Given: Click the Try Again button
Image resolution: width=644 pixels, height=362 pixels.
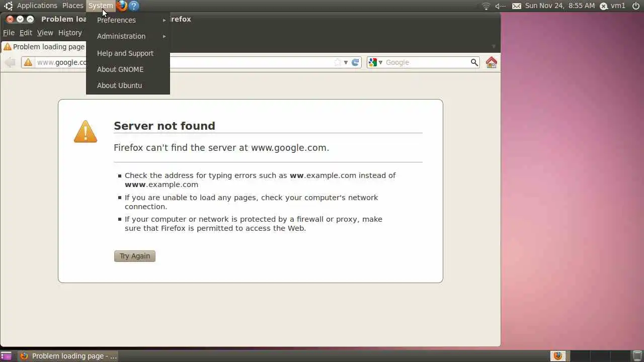Looking at the screenshot, I should click(x=135, y=256).
